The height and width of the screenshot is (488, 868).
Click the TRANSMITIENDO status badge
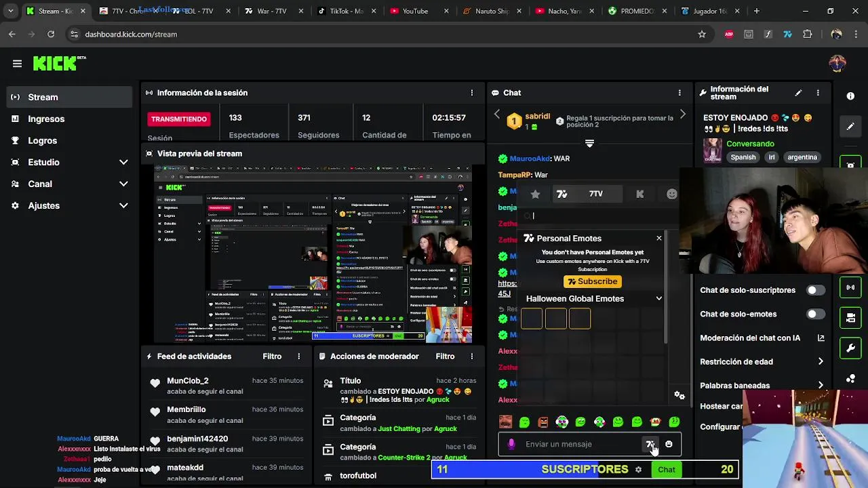tap(179, 119)
